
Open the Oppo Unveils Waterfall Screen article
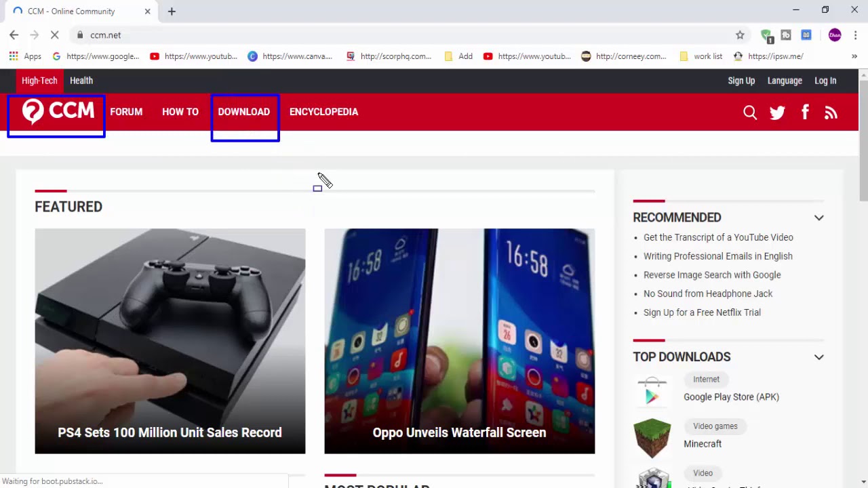pyautogui.click(x=459, y=341)
